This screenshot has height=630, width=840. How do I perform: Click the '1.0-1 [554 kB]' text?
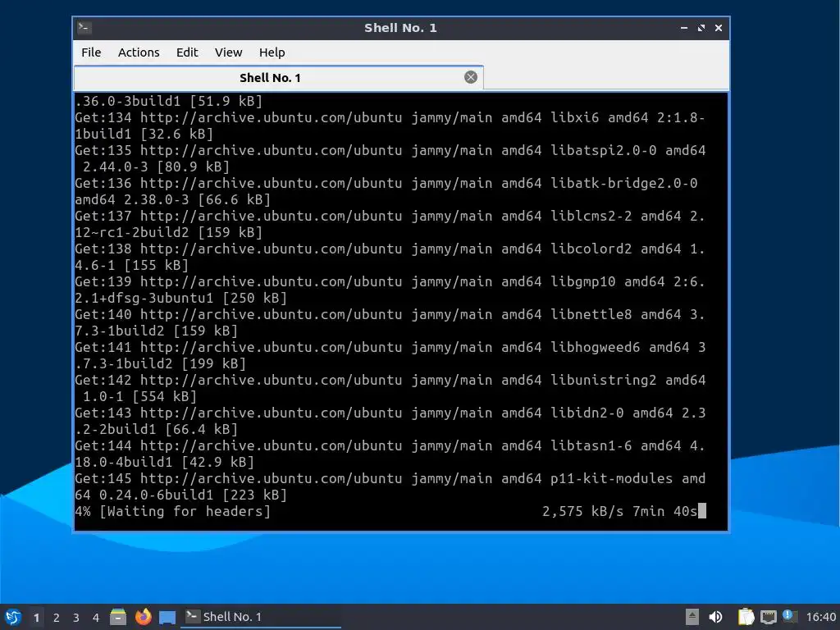point(139,396)
